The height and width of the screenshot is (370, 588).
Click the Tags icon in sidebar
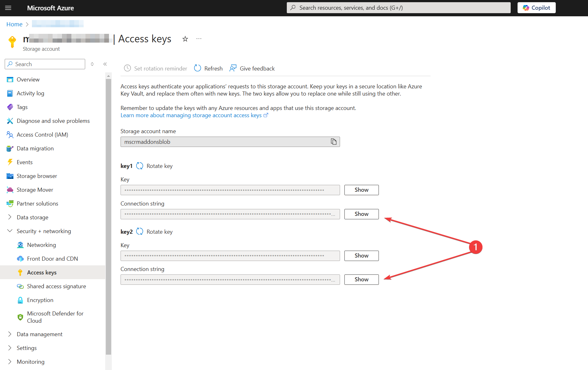click(10, 107)
